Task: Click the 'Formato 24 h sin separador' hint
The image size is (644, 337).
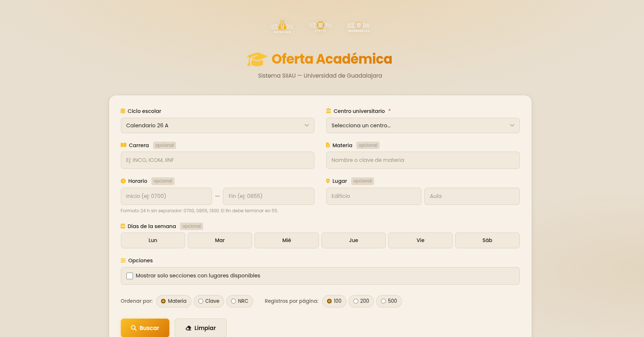Action: tap(199, 211)
